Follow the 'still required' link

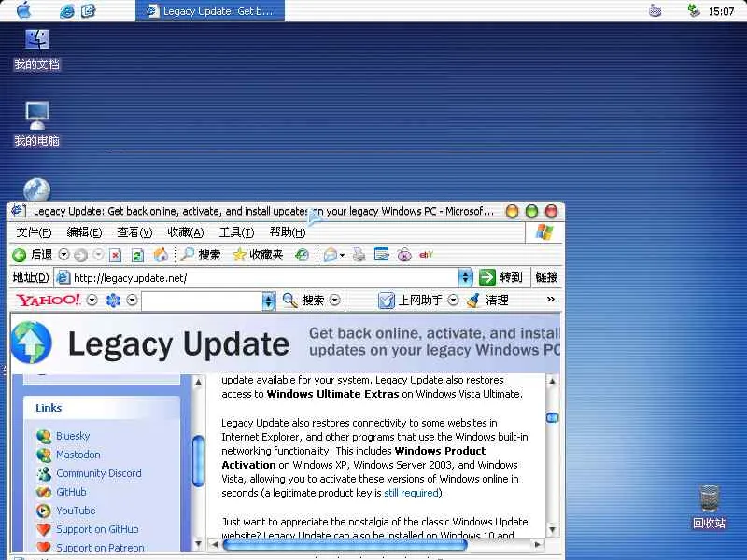pyautogui.click(x=411, y=493)
